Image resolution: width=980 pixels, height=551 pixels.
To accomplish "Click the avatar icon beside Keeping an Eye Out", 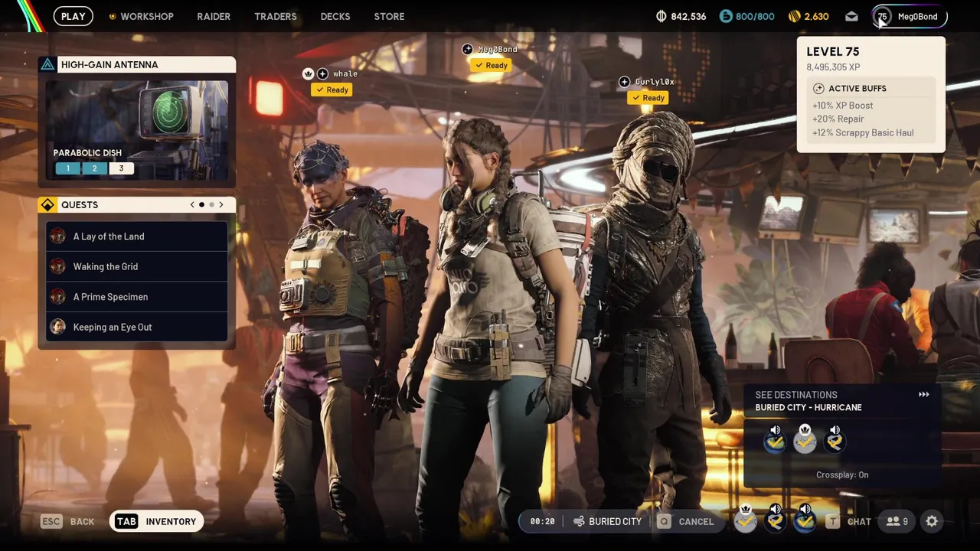I will pyautogui.click(x=57, y=327).
